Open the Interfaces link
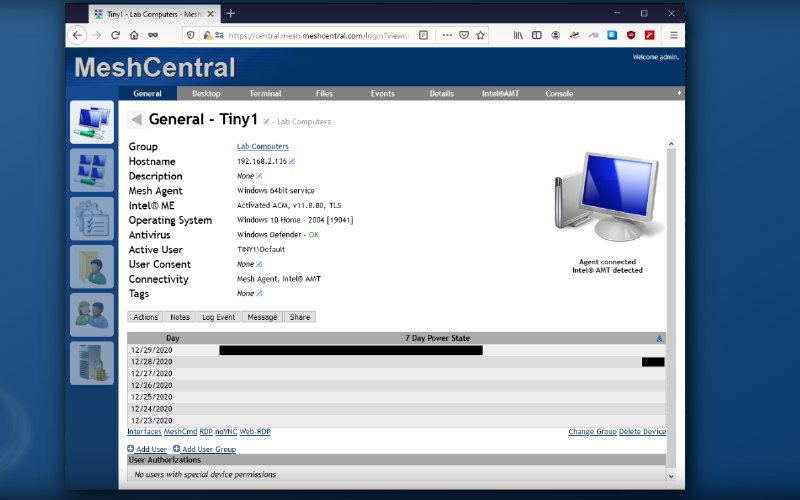 pos(144,432)
